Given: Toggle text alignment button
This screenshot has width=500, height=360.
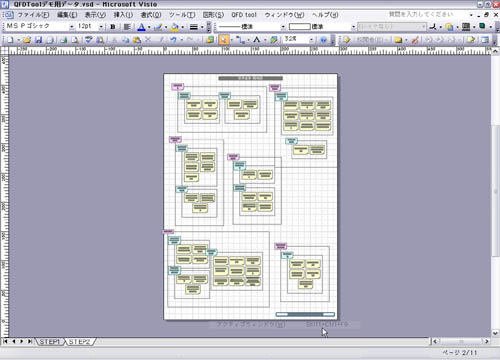Looking at the screenshot, I should (x=127, y=27).
